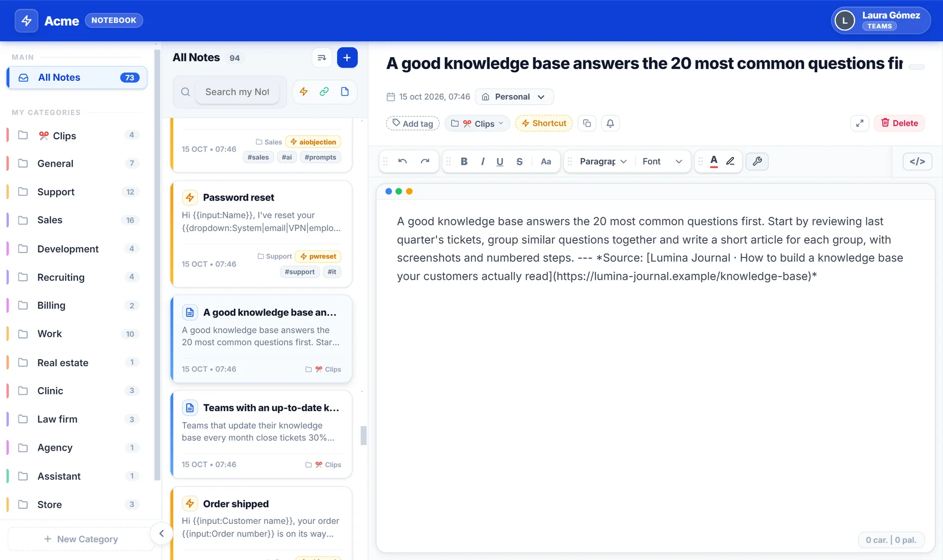Click New Category button

(x=81, y=539)
